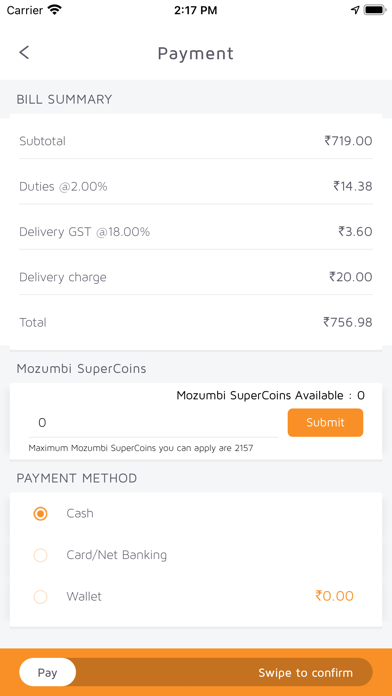This screenshot has height=696, width=392.
Task: Tap the Payment screen title
Action: coord(196,53)
